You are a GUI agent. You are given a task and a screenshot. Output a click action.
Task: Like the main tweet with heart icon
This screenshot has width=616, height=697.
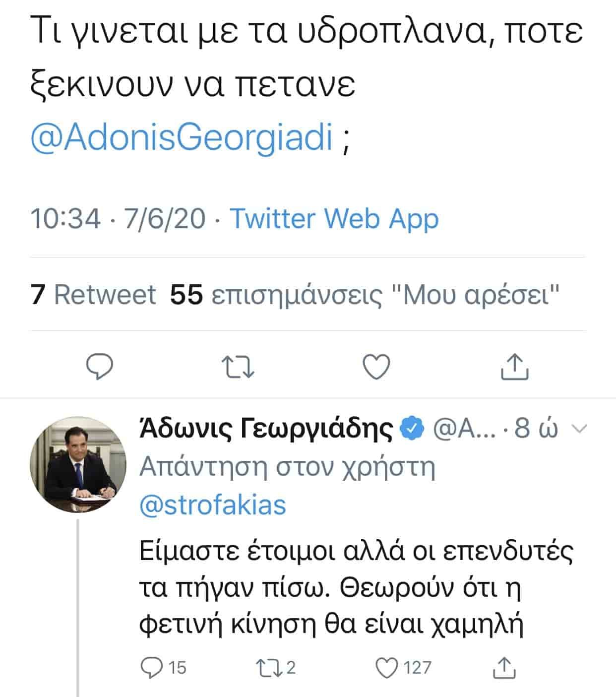[x=376, y=367]
